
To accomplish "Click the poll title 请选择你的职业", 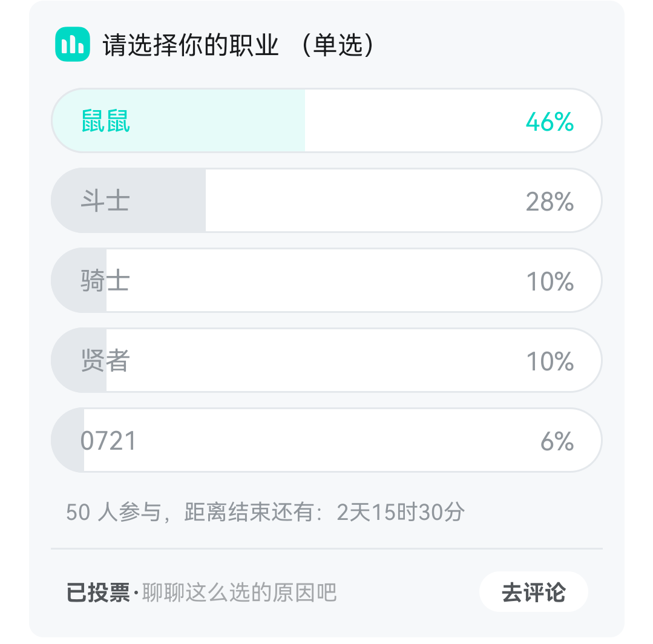I will 191,45.
